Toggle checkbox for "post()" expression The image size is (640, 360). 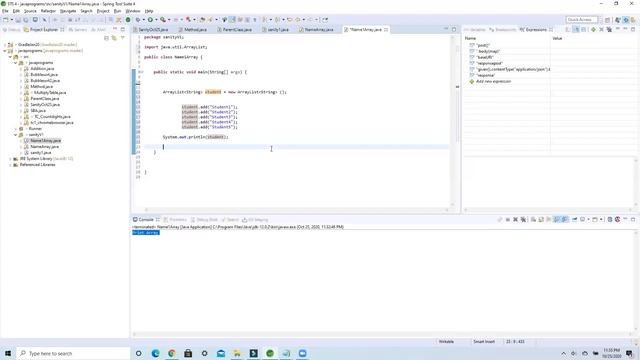[472, 45]
